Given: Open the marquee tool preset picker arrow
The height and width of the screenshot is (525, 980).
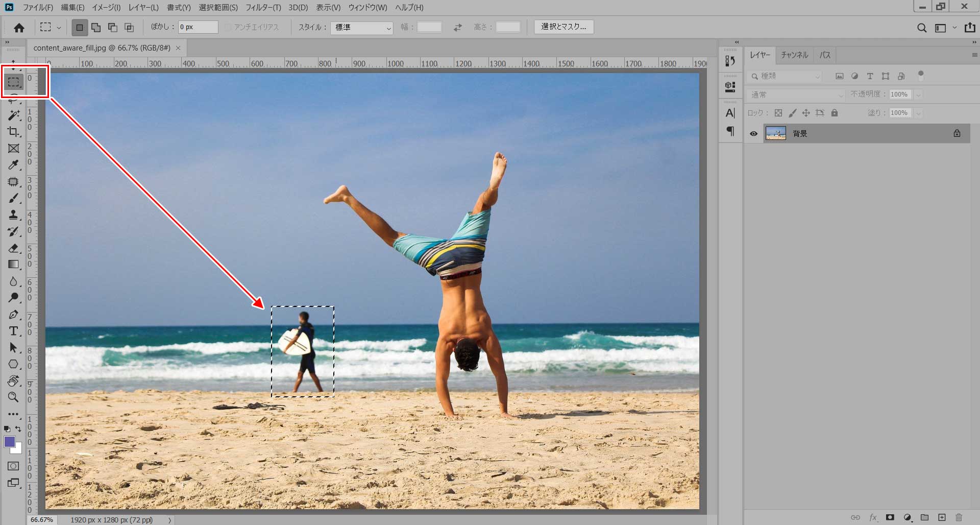Looking at the screenshot, I should point(59,28).
